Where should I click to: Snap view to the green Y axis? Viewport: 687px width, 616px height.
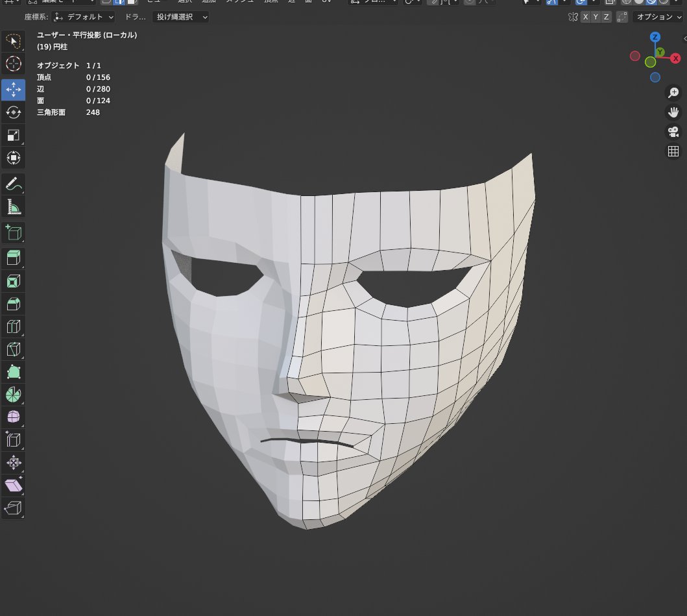click(660, 53)
